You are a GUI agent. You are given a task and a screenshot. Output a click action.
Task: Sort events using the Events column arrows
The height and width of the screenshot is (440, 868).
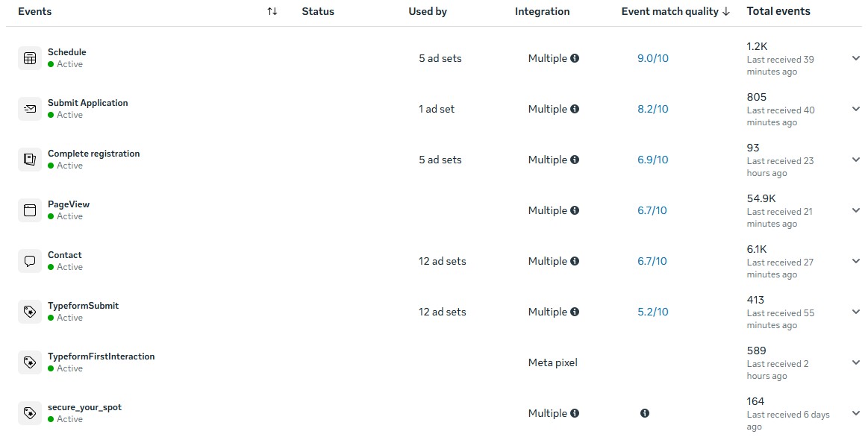point(272,11)
